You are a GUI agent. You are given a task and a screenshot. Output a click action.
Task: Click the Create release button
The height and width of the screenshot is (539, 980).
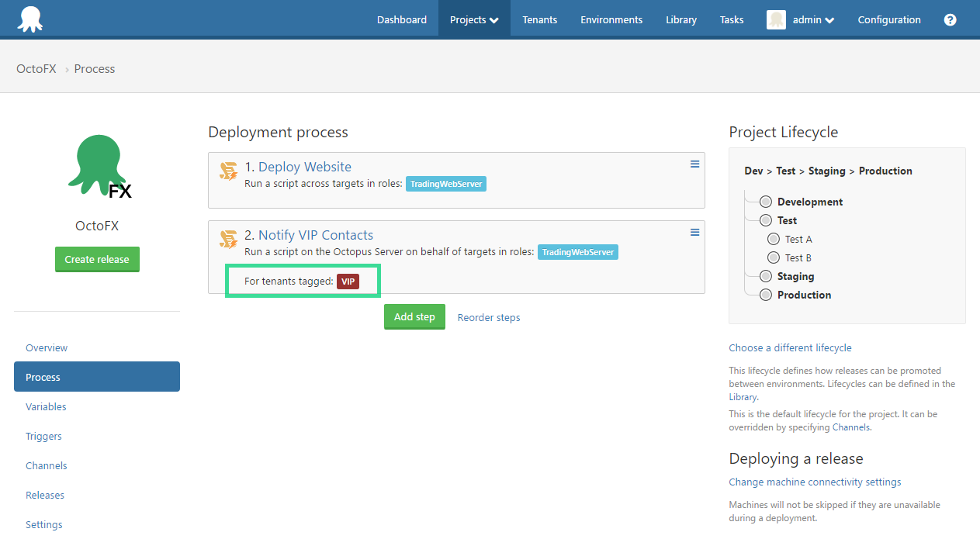97,259
